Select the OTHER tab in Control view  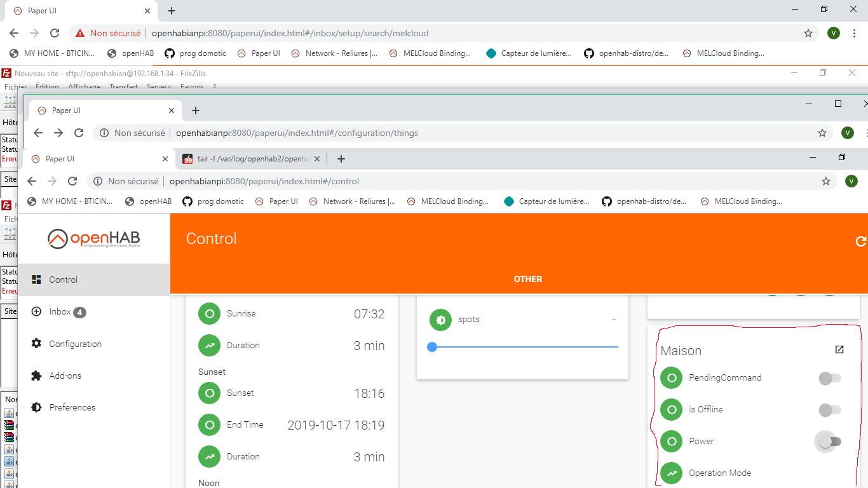tap(527, 279)
